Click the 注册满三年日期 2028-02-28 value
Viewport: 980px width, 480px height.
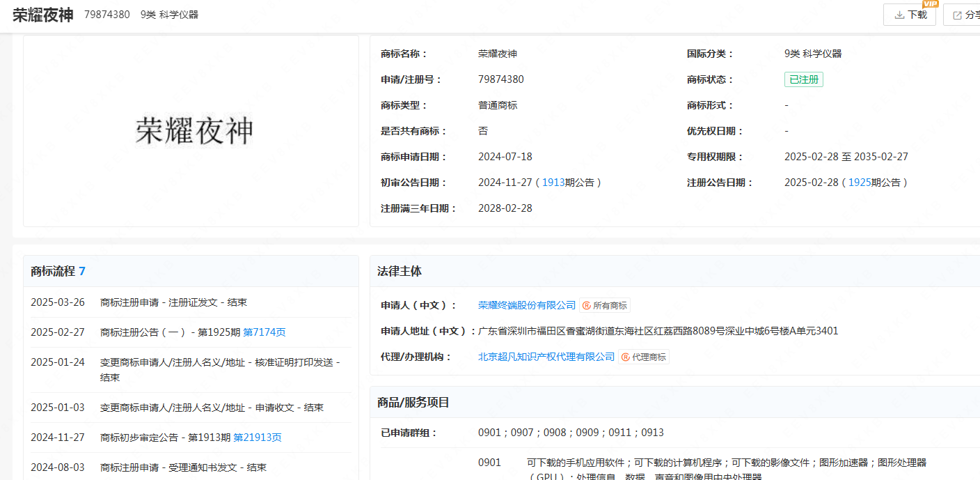coord(505,208)
